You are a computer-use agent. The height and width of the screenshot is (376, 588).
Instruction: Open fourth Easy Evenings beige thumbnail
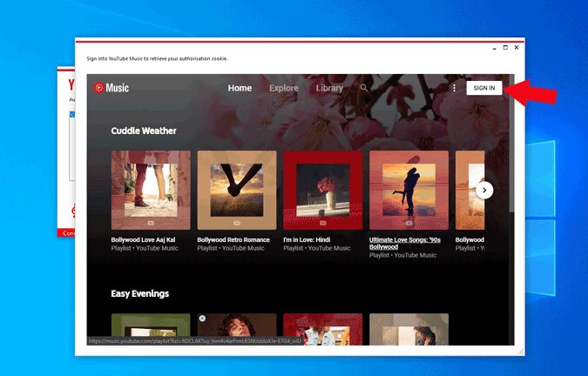click(x=409, y=329)
